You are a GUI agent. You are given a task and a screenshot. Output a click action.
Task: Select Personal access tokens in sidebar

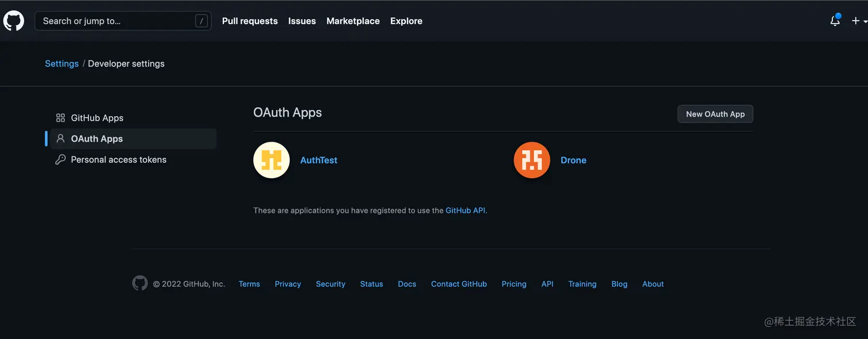click(118, 160)
